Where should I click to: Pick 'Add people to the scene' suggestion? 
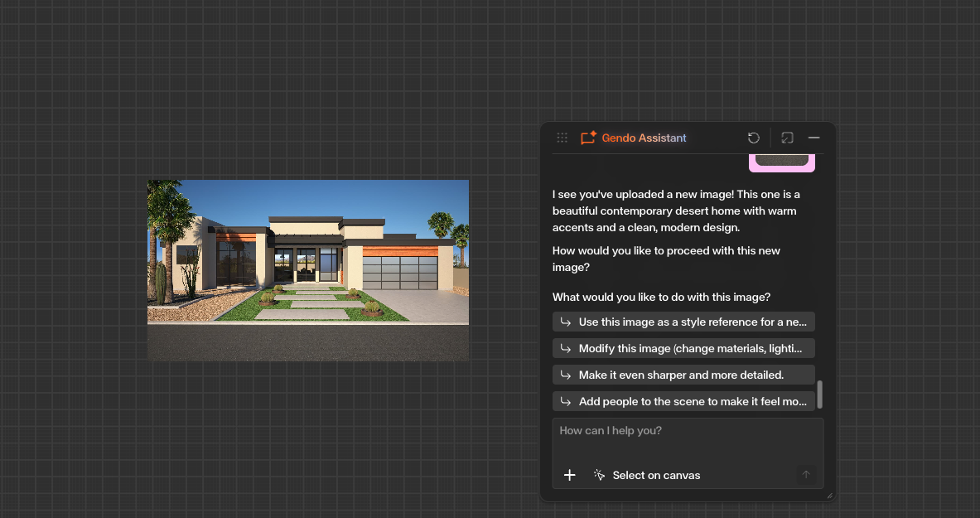pos(683,401)
